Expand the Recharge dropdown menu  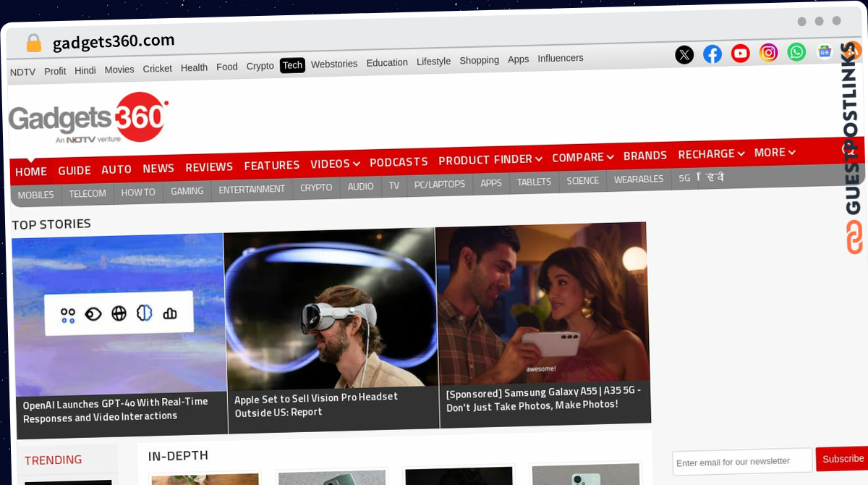pos(711,154)
